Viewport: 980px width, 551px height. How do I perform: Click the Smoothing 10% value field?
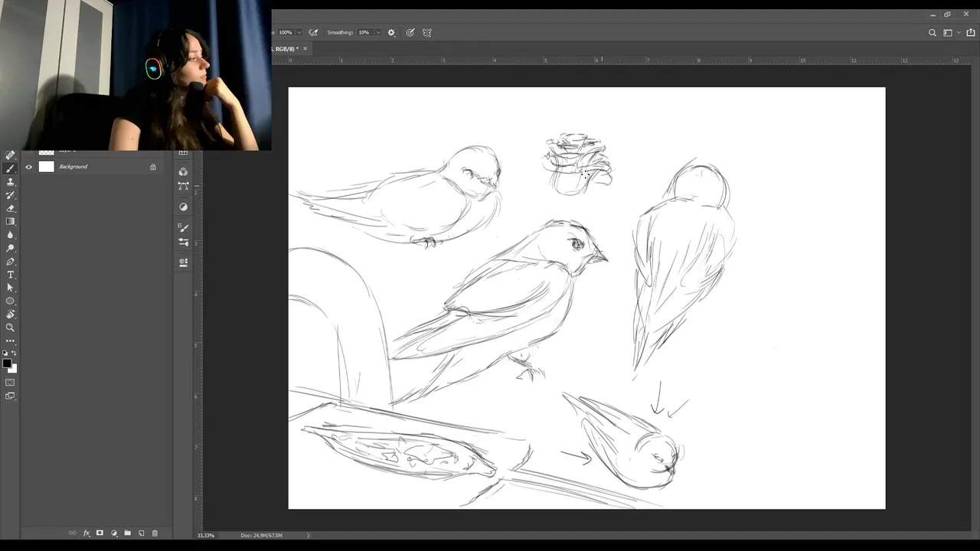[x=364, y=33]
